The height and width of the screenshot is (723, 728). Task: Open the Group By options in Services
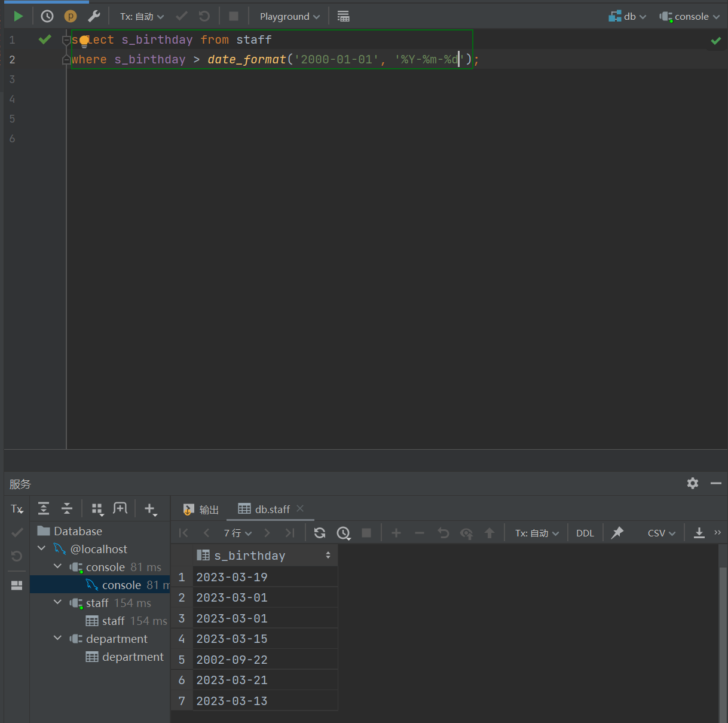pos(97,509)
